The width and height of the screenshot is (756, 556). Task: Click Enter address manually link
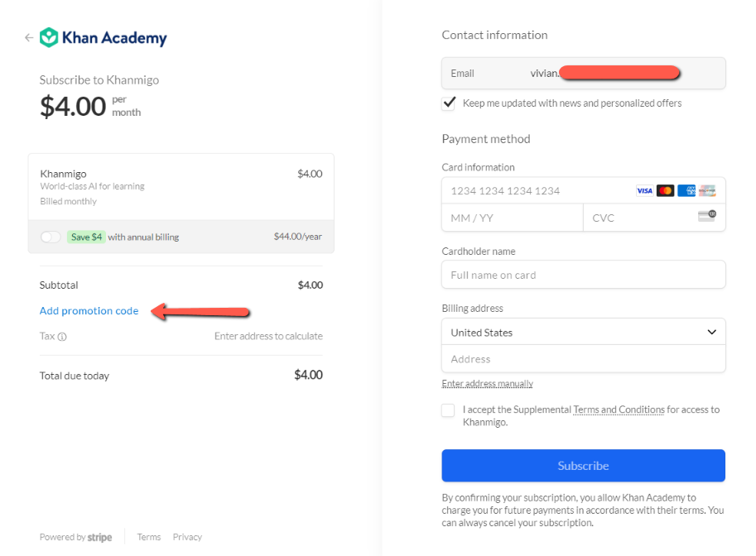click(x=487, y=384)
